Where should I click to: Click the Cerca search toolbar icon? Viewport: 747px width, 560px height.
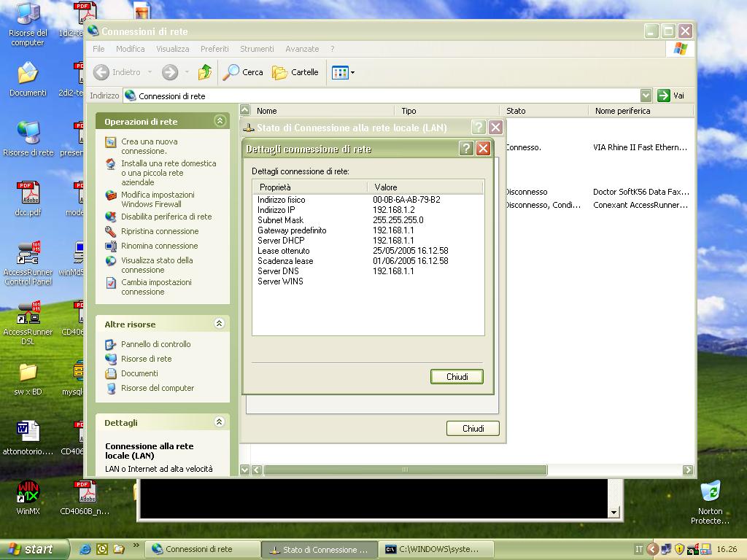pyautogui.click(x=243, y=72)
